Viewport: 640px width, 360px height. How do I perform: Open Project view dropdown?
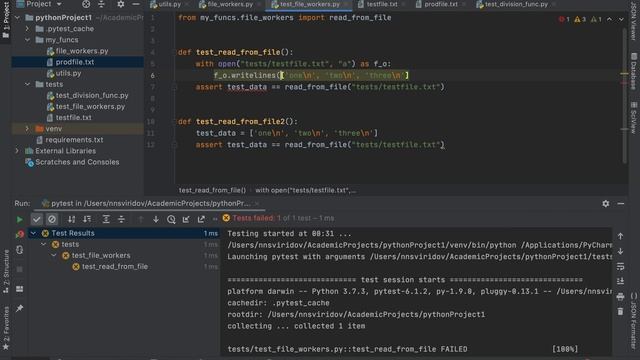[39, 4]
